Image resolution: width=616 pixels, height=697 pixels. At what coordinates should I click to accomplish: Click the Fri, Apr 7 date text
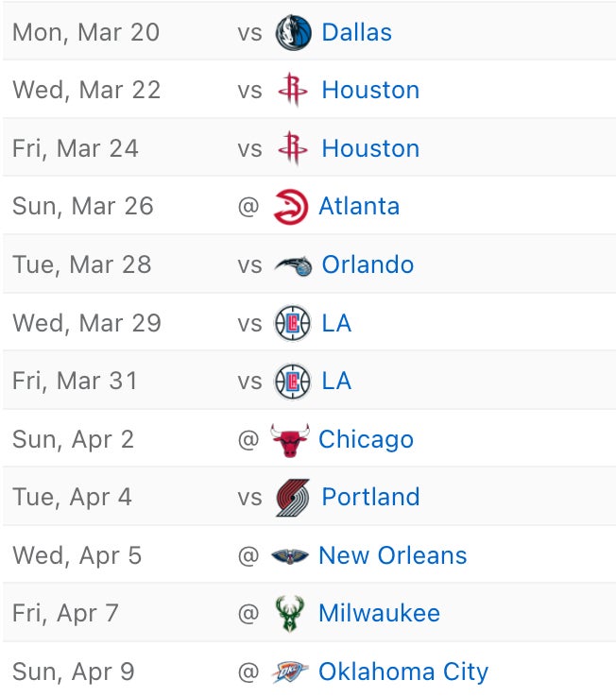65,614
